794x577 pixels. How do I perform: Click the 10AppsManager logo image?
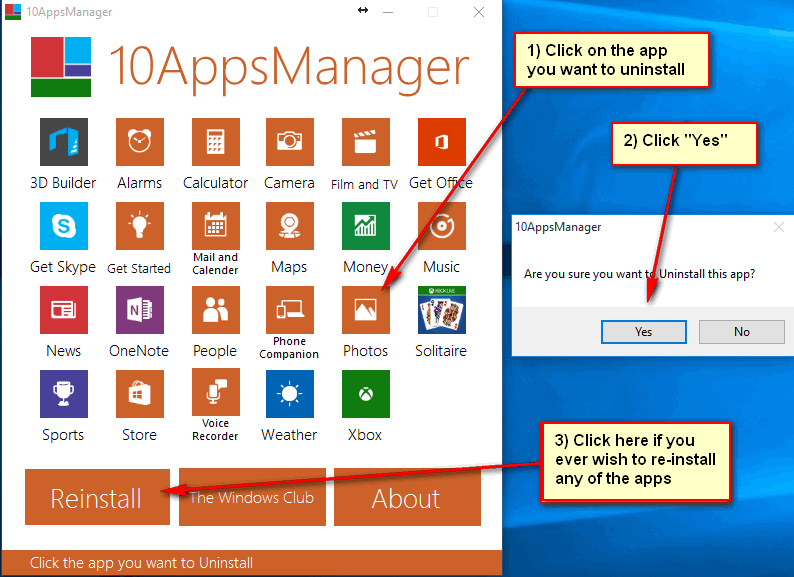61,67
